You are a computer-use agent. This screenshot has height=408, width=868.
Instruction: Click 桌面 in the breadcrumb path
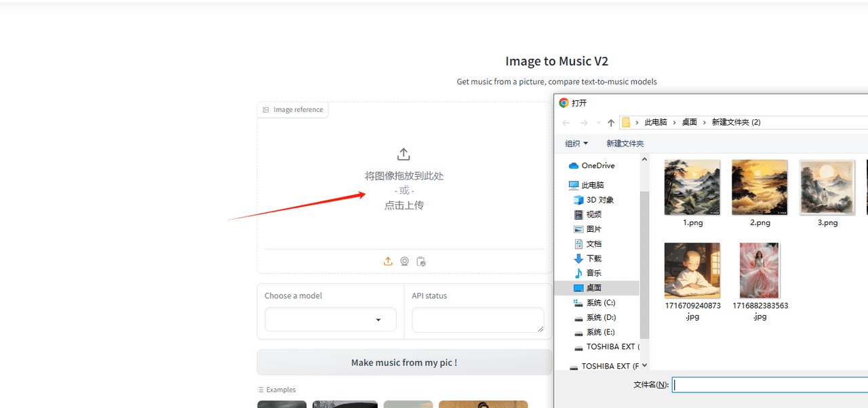coord(690,123)
